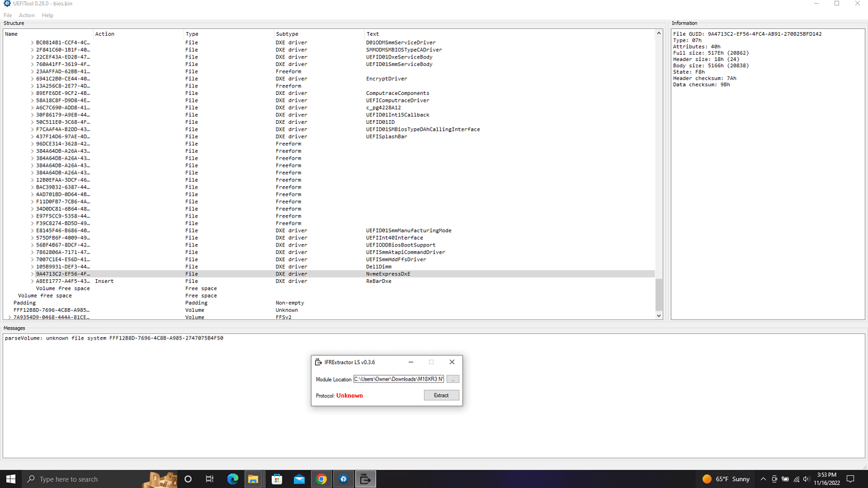Image resolution: width=868 pixels, height=488 pixels.
Task: Open the Action menu in UEFITool
Action: (26, 15)
